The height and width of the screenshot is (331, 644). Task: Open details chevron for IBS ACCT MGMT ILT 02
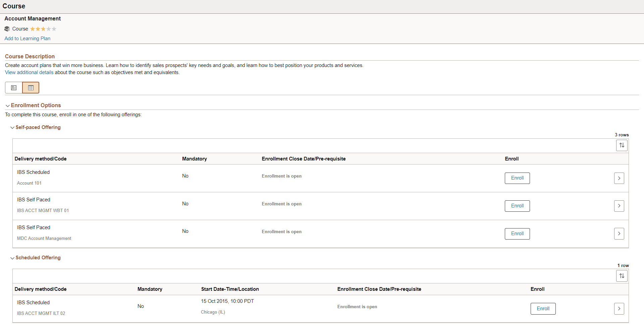pos(619,309)
